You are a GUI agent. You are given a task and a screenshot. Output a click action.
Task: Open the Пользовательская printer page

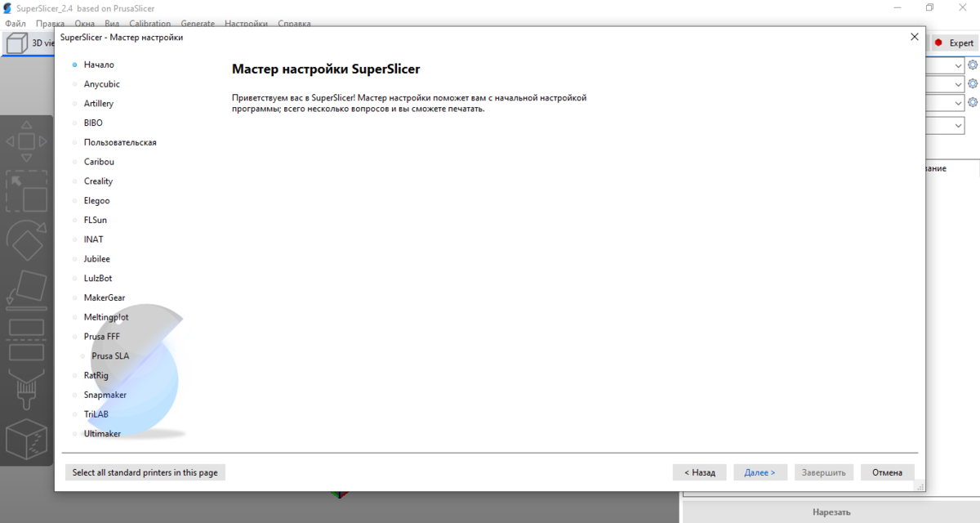tap(120, 142)
